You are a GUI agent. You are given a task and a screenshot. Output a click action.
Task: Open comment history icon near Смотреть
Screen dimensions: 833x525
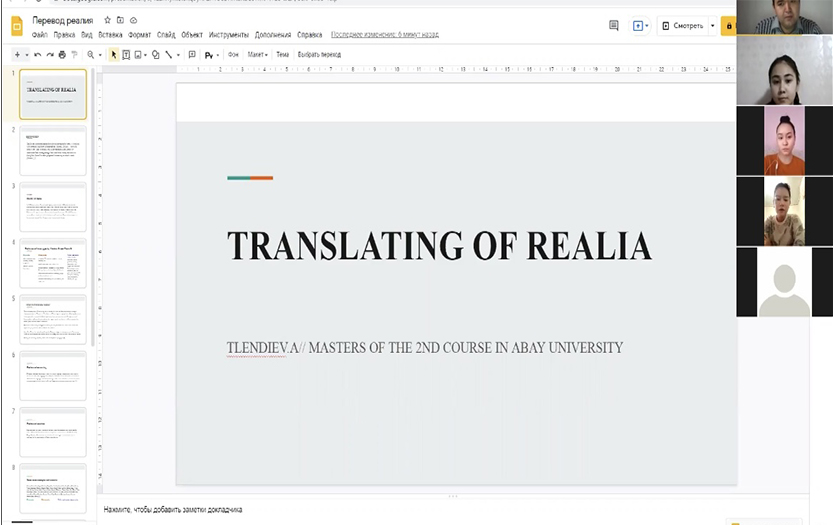pos(614,26)
